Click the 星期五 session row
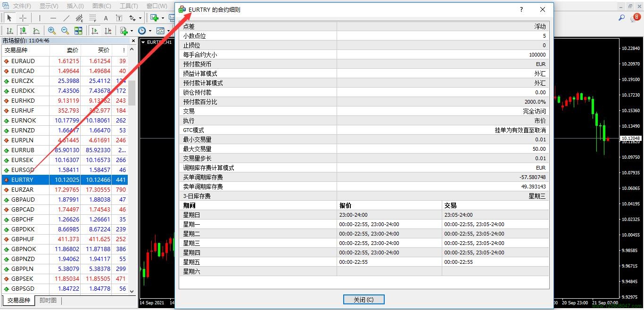This screenshot has height=310, width=644. pyautogui.click(x=364, y=262)
